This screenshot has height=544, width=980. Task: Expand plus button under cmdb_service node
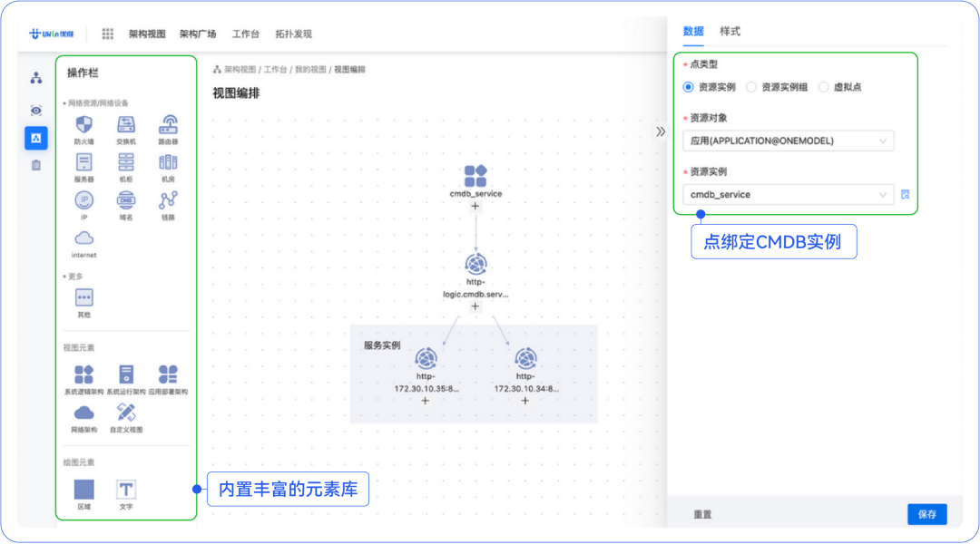coord(475,206)
